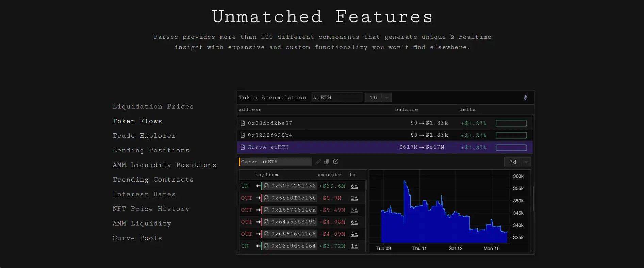Click the delta bar for 0x08dcd2be37
644x268 pixels.
(511, 123)
